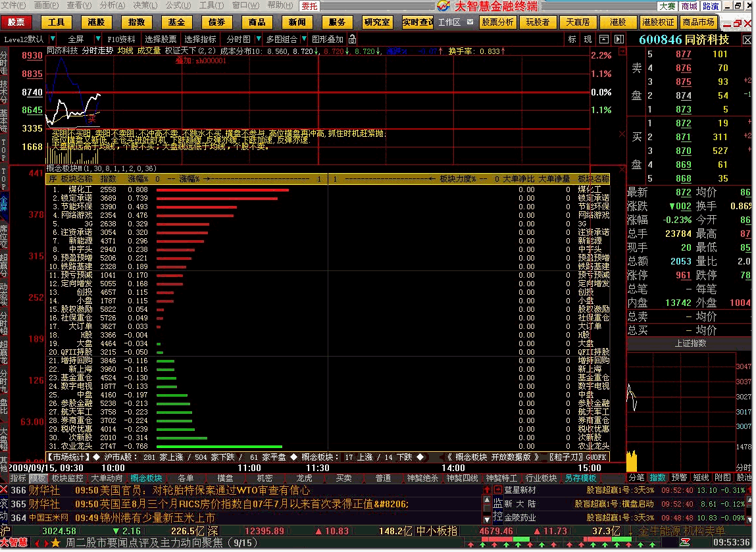Click the 选择指标 button
The height and width of the screenshot is (552, 756).
pos(200,39)
